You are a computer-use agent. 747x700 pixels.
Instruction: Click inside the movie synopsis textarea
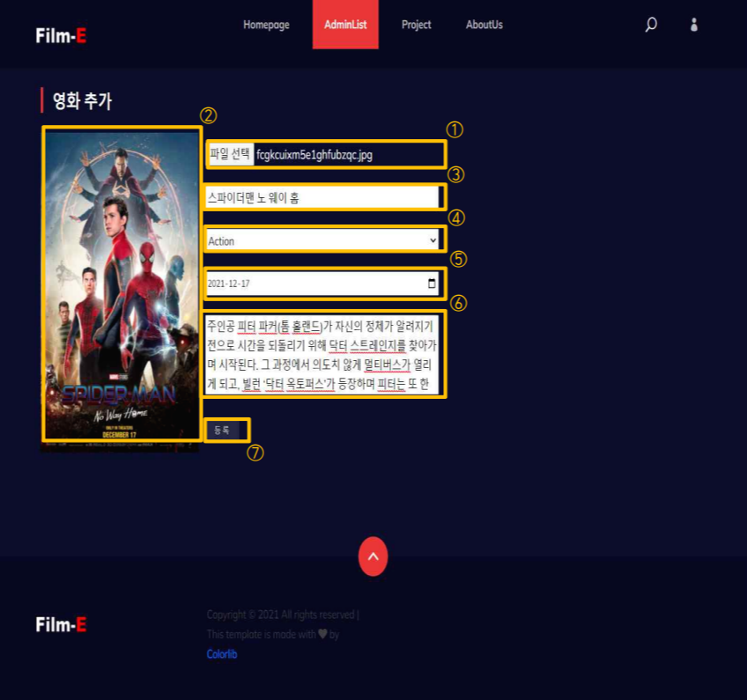click(x=322, y=354)
